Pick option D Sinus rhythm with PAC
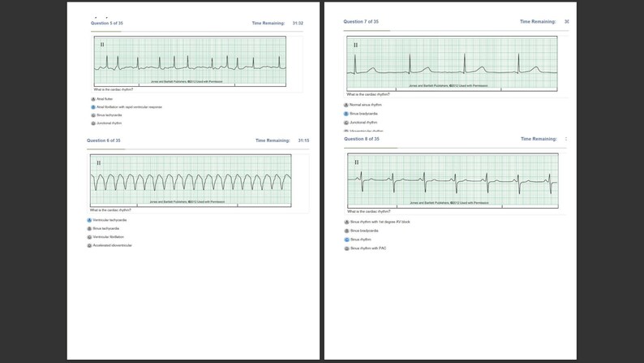This screenshot has height=363, width=644. pos(365,248)
